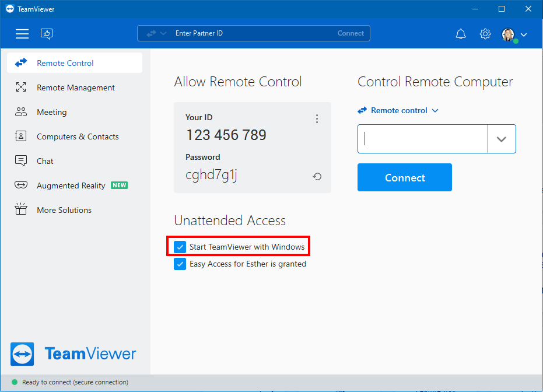
Task: Click the Unattended Access heading
Action: [230, 220]
